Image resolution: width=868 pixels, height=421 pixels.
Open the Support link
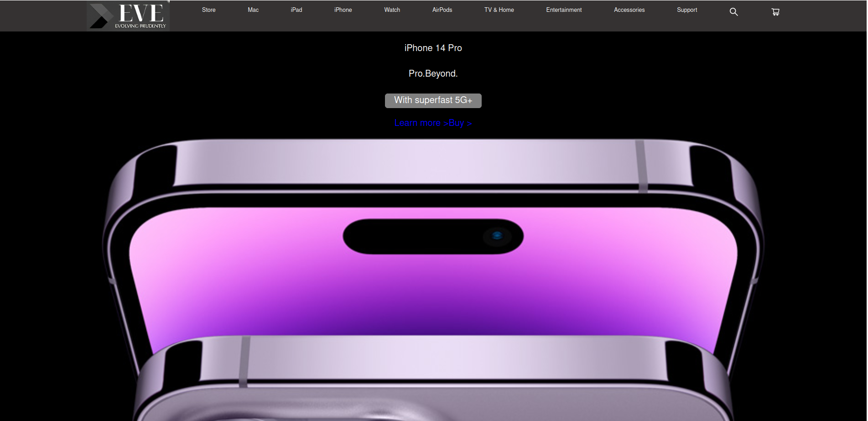pos(687,10)
